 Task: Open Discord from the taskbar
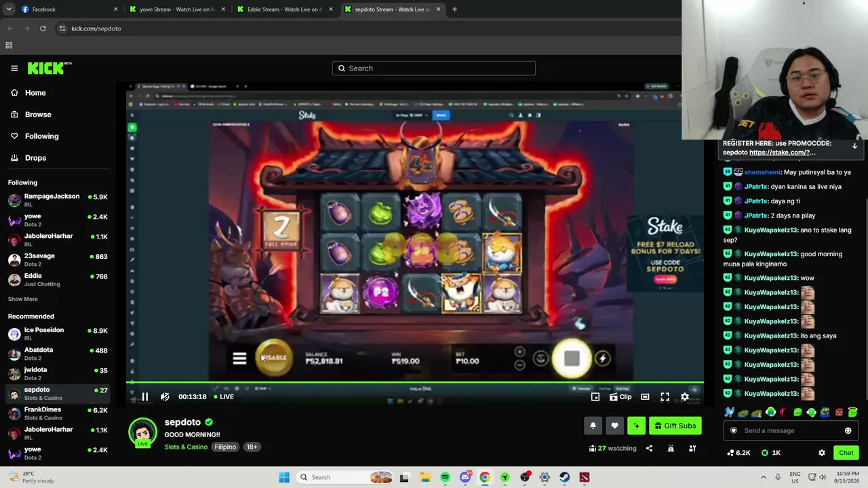[x=465, y=477]
